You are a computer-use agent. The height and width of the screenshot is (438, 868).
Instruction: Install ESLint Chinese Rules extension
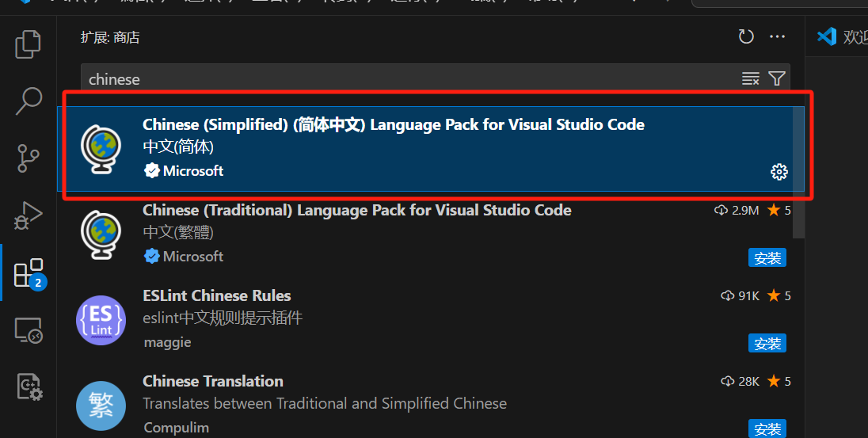tap(767, 343)
